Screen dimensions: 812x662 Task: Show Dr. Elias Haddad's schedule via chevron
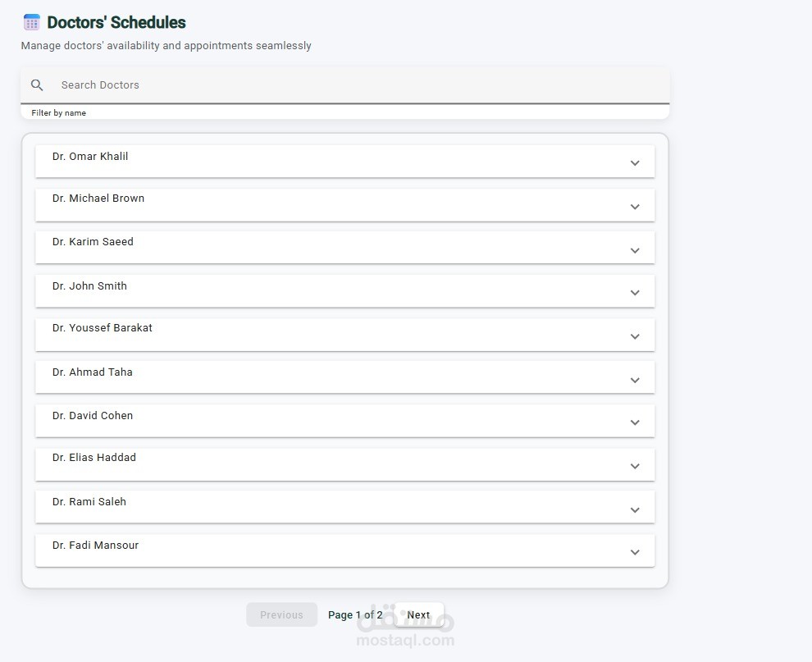[635, 466]
